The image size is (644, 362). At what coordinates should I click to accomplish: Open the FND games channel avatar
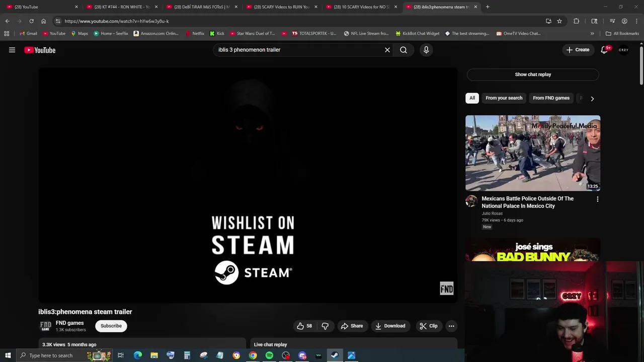[x=45, y=326]
